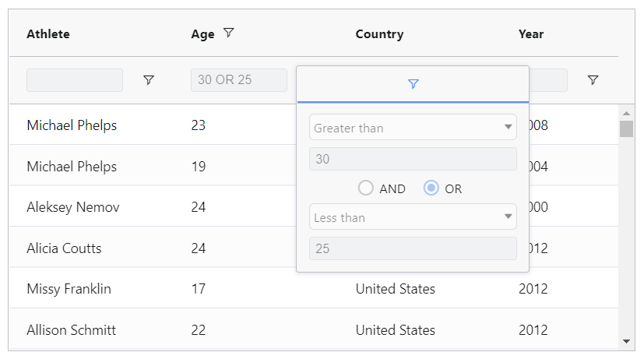Open Athlete column floating filter button
The width and height of the screenshot is (644, 359).
tap(149, 80)
